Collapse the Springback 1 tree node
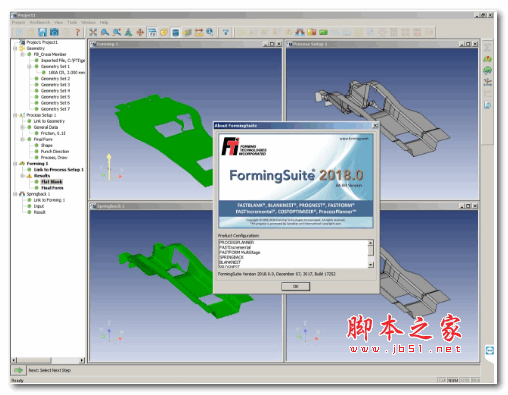Screen dimensions: 508x395 pyautogui.click(x=15, y=194)
